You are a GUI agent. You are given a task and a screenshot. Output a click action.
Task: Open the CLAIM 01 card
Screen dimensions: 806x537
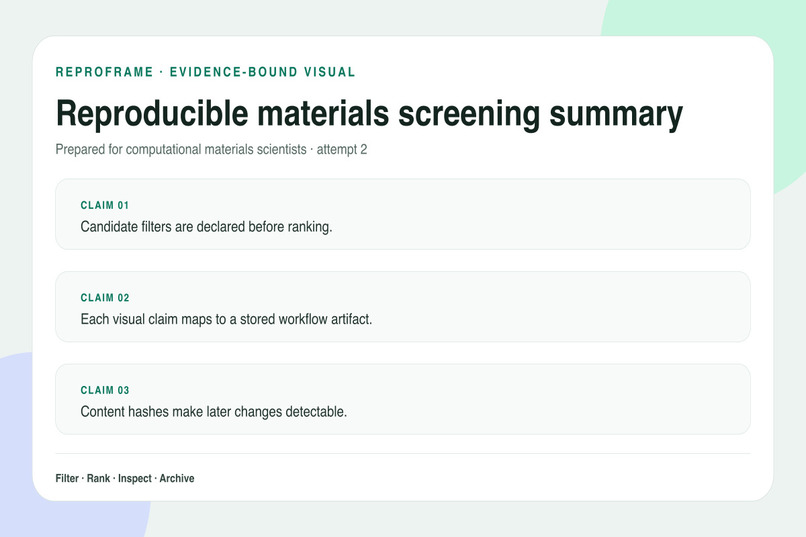[x=403, y=214]
